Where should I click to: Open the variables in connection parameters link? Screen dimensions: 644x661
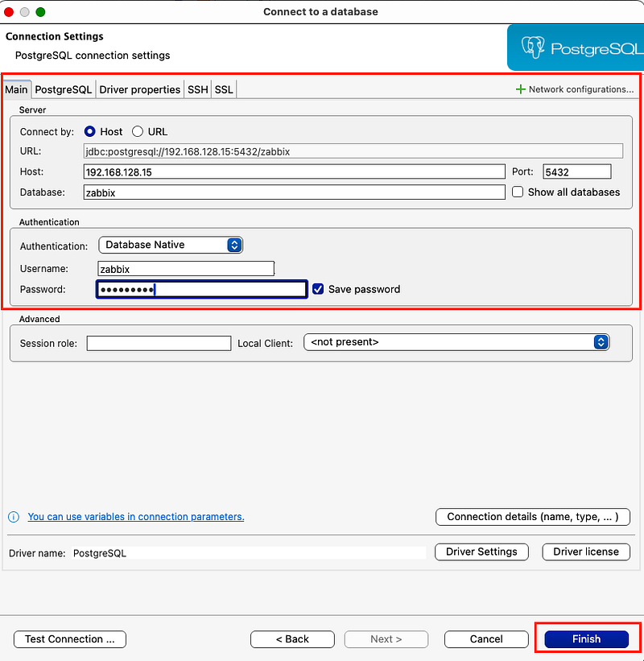[x=136, y=517]
